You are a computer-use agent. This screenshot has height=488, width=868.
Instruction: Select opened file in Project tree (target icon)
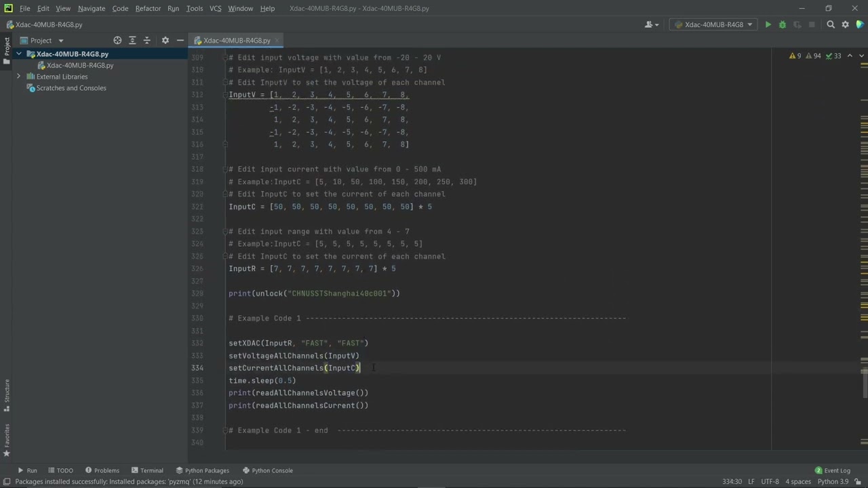(x=117, y=40)
